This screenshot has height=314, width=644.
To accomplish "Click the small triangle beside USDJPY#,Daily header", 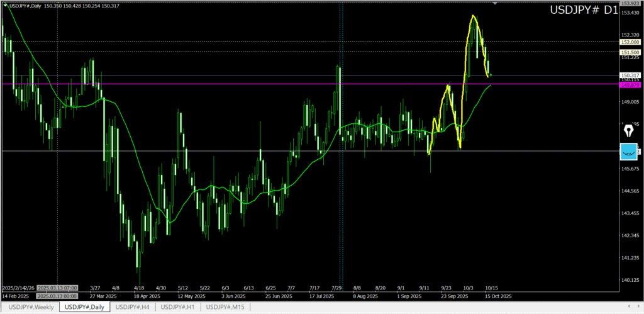I will click(x=5, y=6).
